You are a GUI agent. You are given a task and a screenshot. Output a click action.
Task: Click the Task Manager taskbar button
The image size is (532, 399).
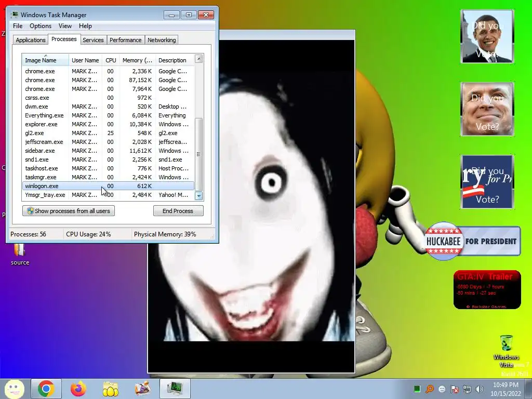[x=175, y=389]
